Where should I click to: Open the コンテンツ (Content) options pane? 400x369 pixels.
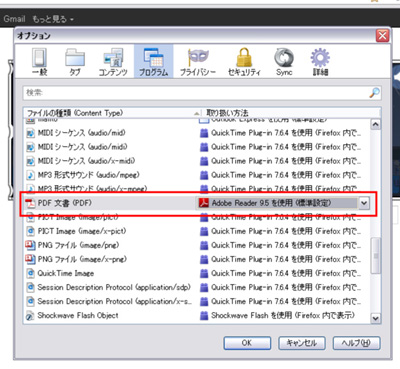113,62
